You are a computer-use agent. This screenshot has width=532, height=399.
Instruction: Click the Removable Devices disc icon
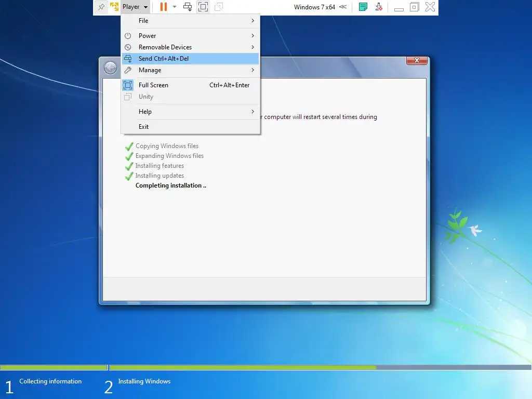tap(128, 47)
